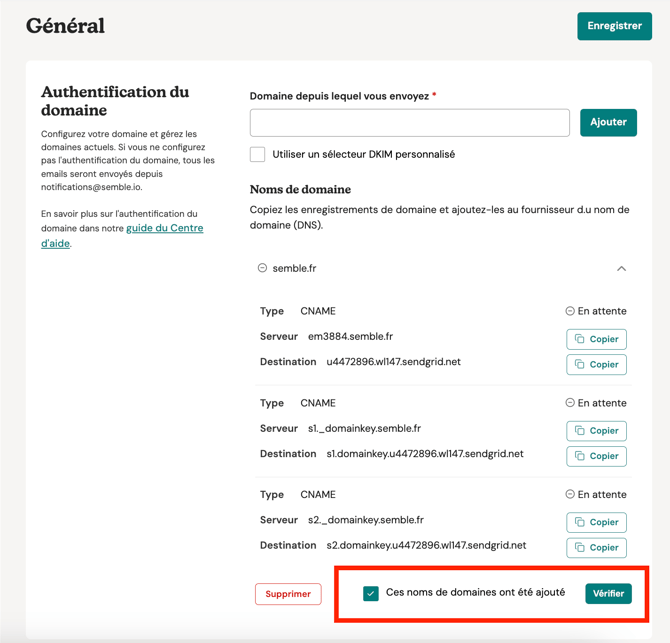Screen dimensions: 670x643
Task: Click the second CNAME En attente status
Action: coord(597,403)
